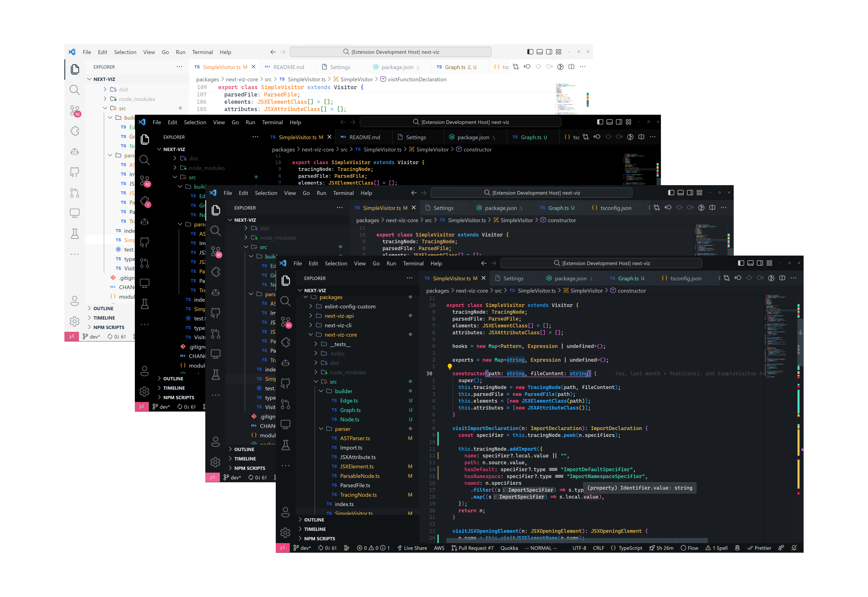Open Search view in frontmost window's activity bar
Image resolution: width=868 pixels, height=597 pixels.
(285, 301)
